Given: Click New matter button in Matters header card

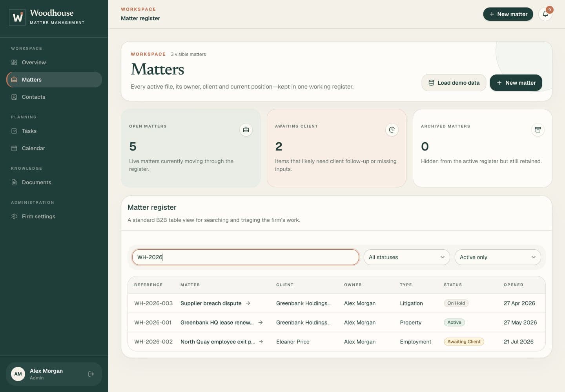Looking at the screenshot, I should coord(516,83).
